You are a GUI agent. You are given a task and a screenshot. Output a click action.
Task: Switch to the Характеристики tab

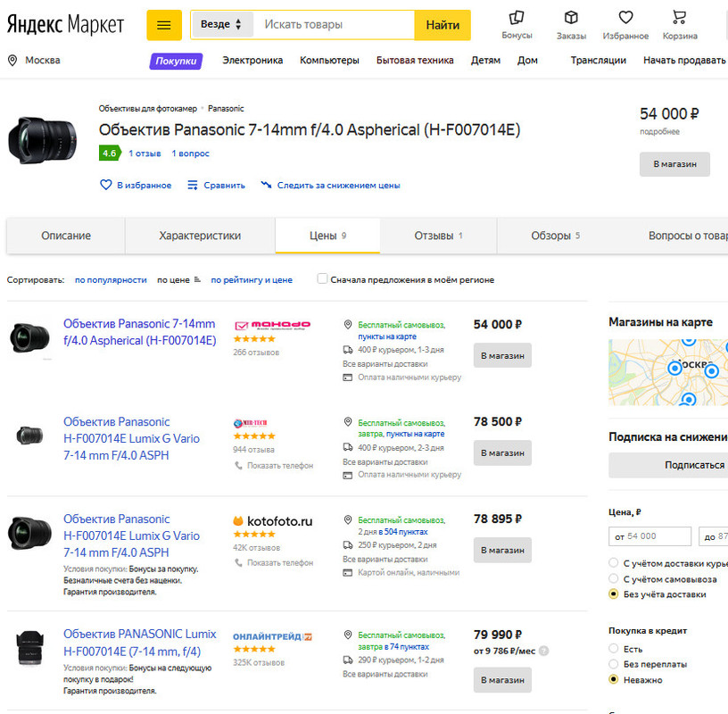tap(200, 236)
